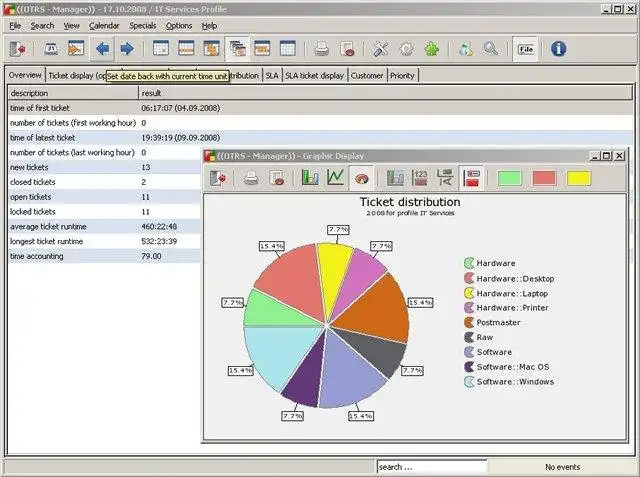This screenshot has width=640, height=477.
Task: Click the green puzzle piece icon
Action: point(431,49)
